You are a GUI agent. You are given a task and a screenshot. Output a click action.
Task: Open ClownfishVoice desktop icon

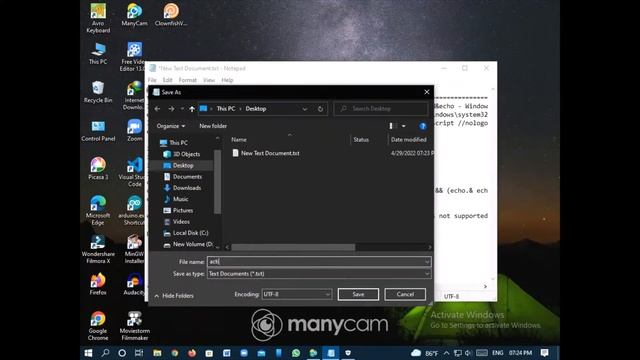pyautogui.click(x=171, y=15)
